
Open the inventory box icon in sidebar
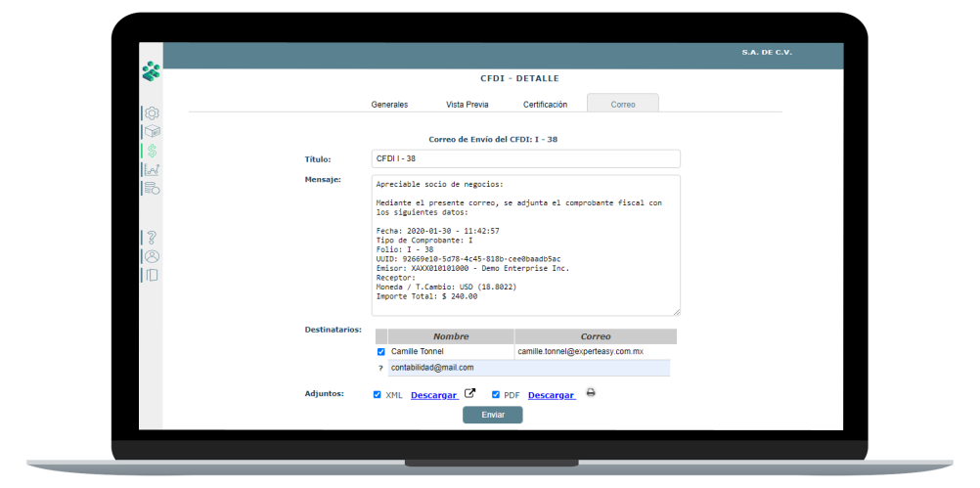click(152, 132)
